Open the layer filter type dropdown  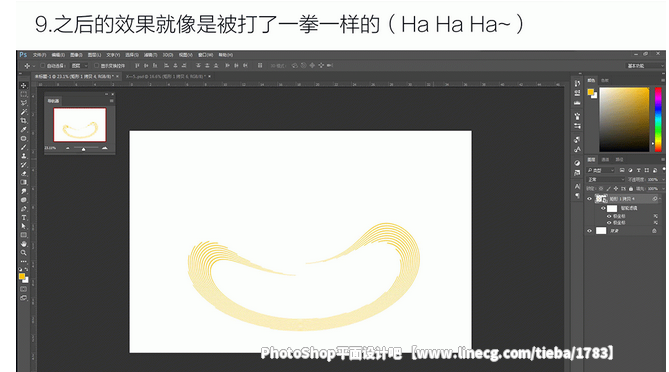pyautogui.click(x=601, y=170)
